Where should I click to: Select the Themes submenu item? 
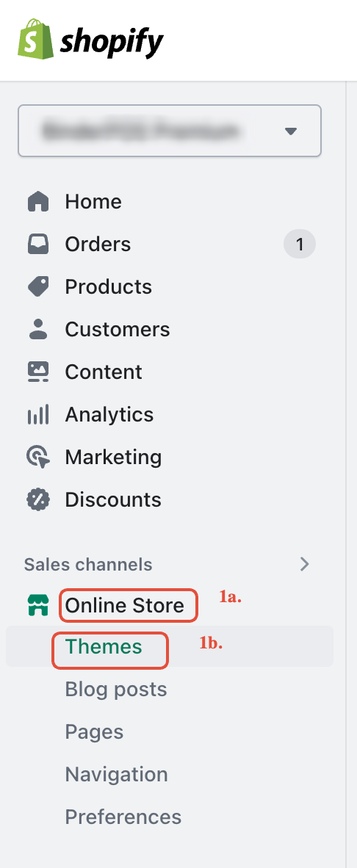(104, 646)
